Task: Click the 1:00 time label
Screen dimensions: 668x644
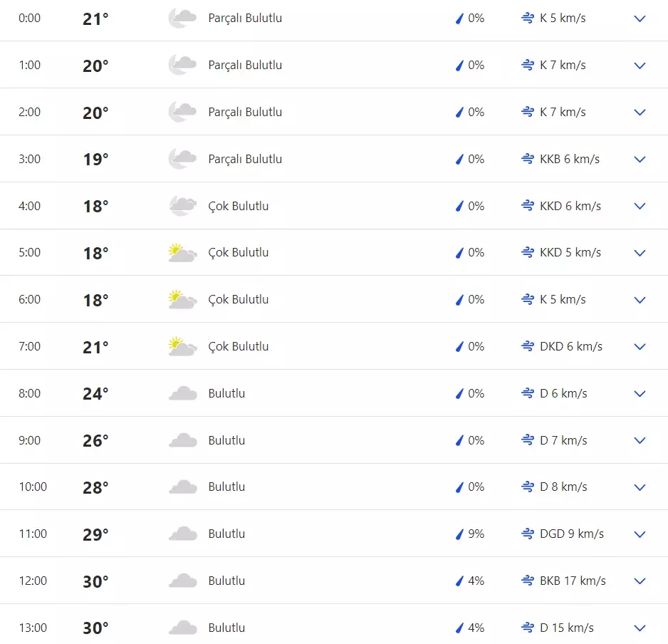Action: (x=30, y=65)
